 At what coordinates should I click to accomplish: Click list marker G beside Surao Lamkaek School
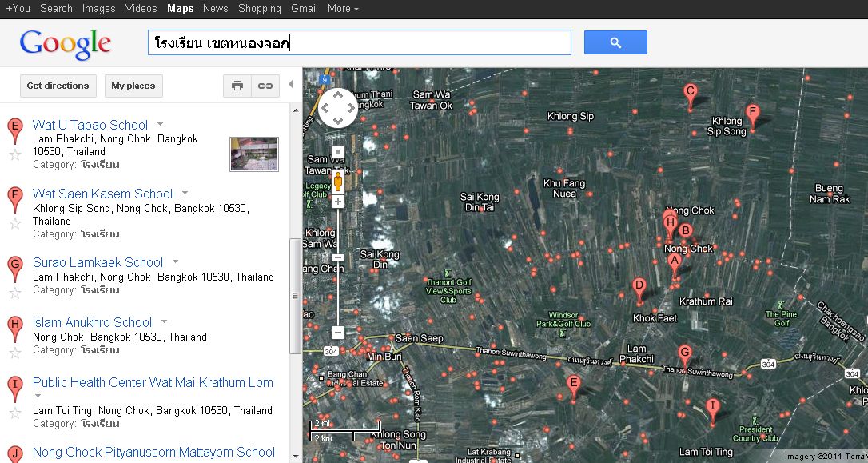point(15,268)
